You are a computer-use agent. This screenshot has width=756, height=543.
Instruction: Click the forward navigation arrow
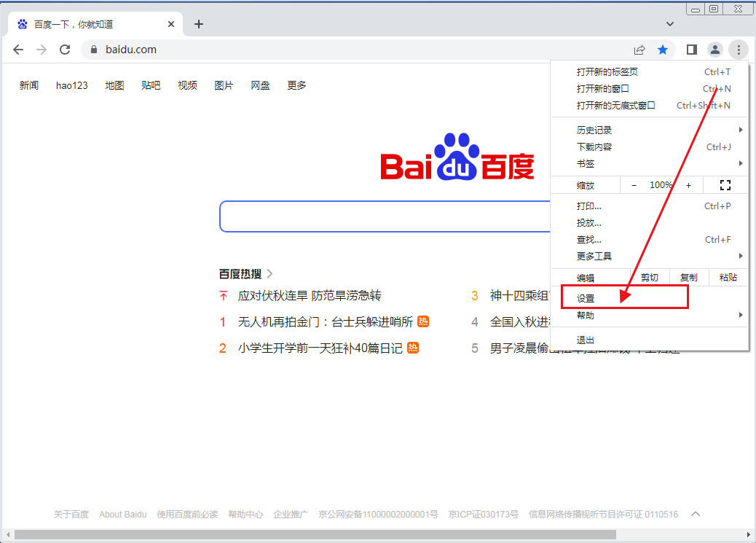42,50
